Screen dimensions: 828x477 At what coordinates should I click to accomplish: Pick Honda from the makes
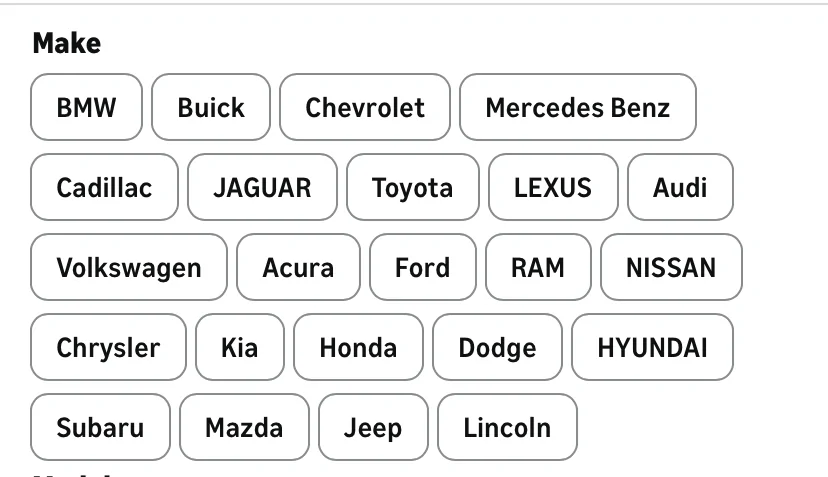tap(358, 348)
